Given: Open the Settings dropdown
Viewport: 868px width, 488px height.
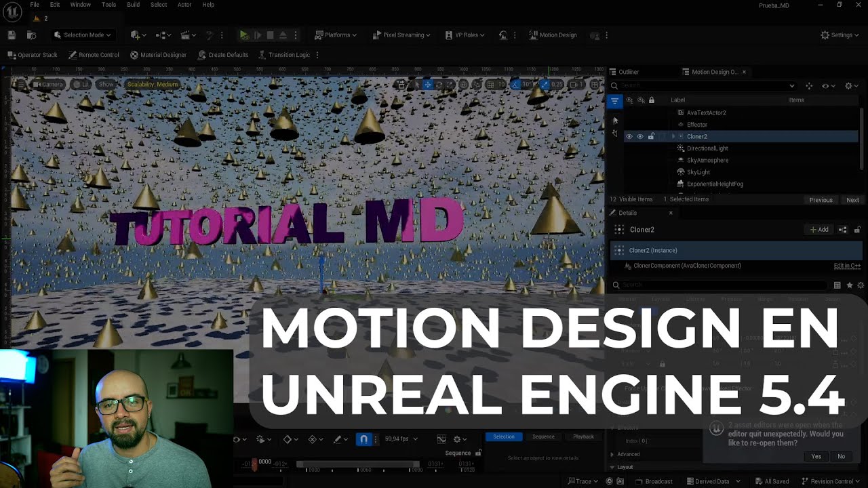Looking at the screenshot, I should 840,35.
